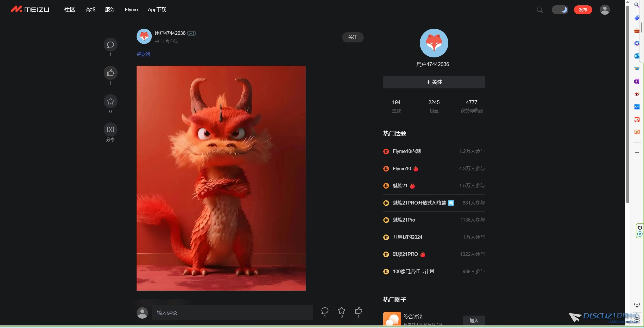Click star icon beside comment input
Viewport: 644px width, 328px height.
[x=341, y=310]
